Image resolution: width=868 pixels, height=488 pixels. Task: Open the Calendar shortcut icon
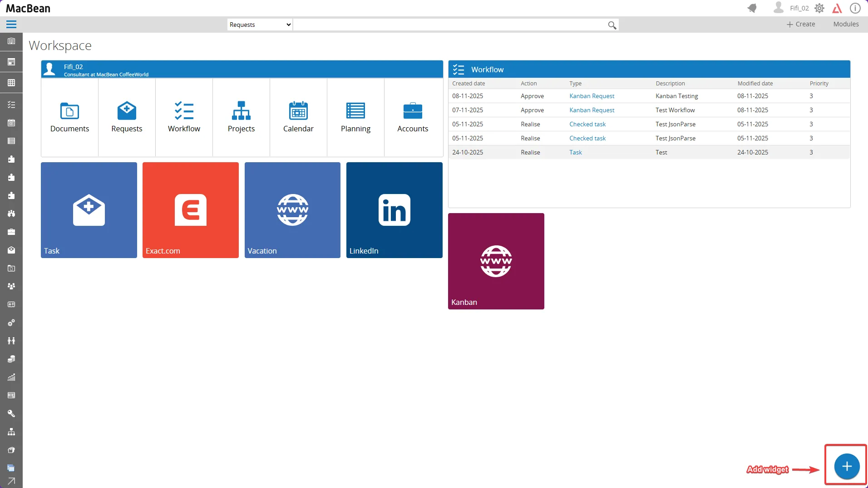coord(298,111)
